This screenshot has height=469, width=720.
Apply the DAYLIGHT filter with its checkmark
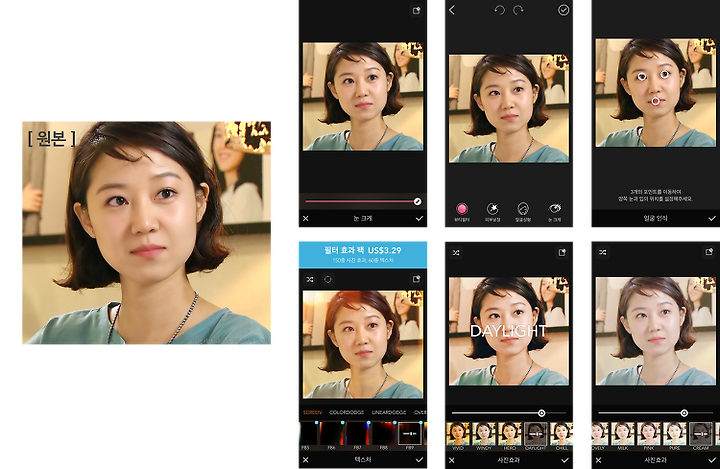[x=565, y=460]
